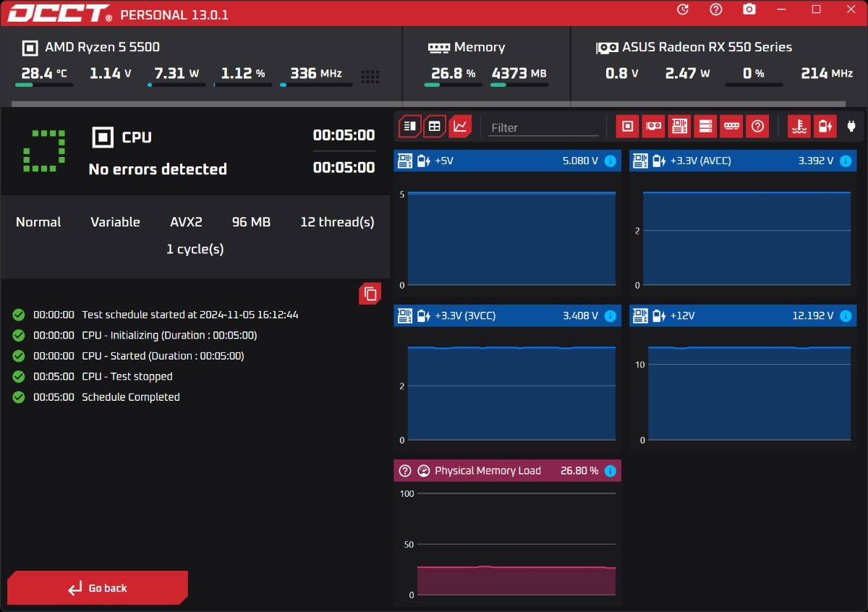Click the '96 MB' test setting label
This screenshot has width=868, height=612.
coord(251,222)
